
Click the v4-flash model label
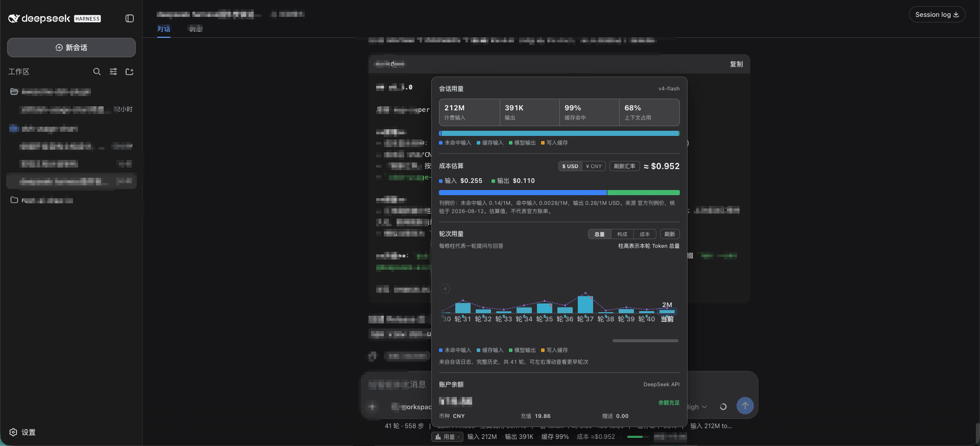pos(669,88)
